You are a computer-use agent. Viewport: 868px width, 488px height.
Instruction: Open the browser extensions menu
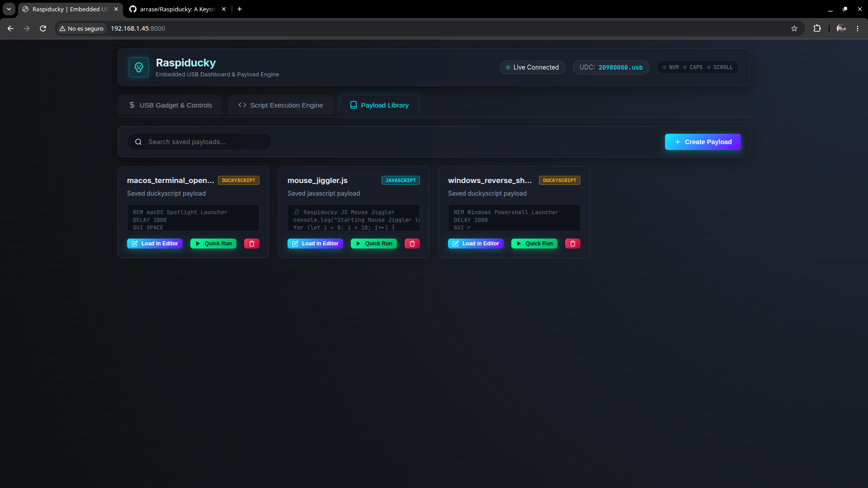point(817,28)
